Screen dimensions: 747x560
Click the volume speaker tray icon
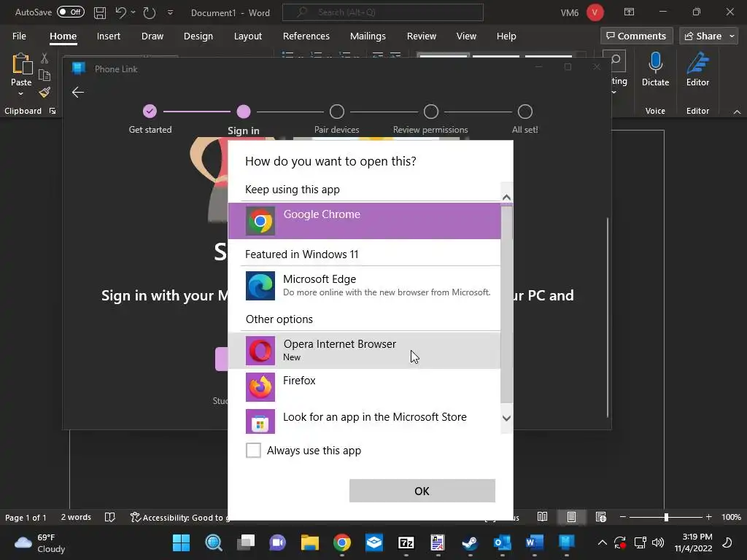[x=658, y=542]
